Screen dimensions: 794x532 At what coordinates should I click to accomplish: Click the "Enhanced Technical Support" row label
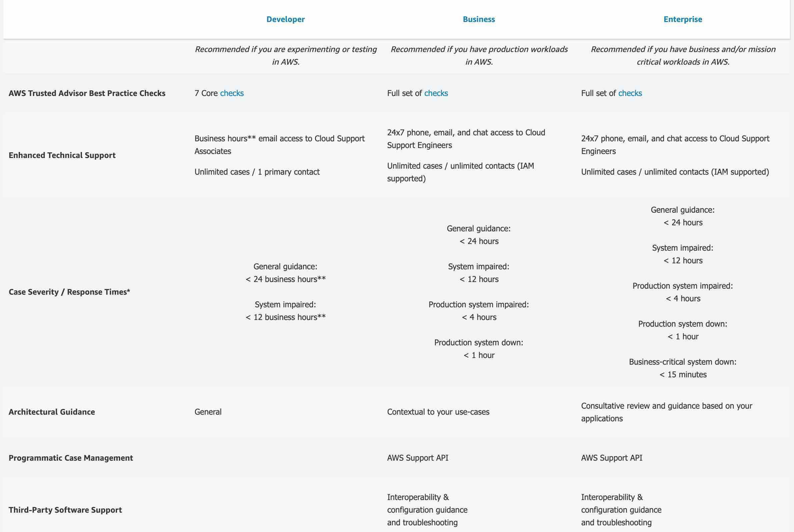pos(62,155)
